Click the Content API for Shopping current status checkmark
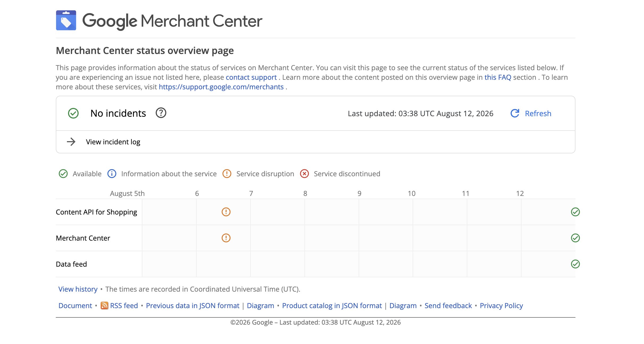This screenshot has height=344, width=644. [x=575, y=212]
